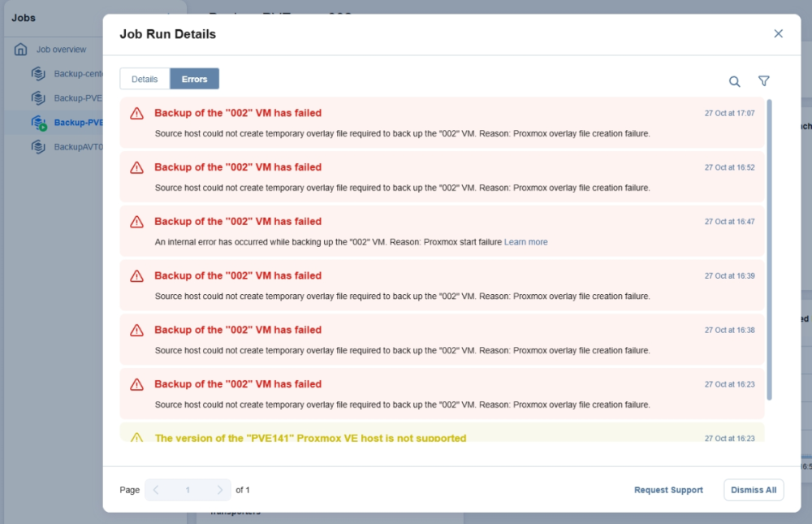Viewport: 812px width, 524px height.
Task: Open the filter funnel icon
Action: point(764,81)
